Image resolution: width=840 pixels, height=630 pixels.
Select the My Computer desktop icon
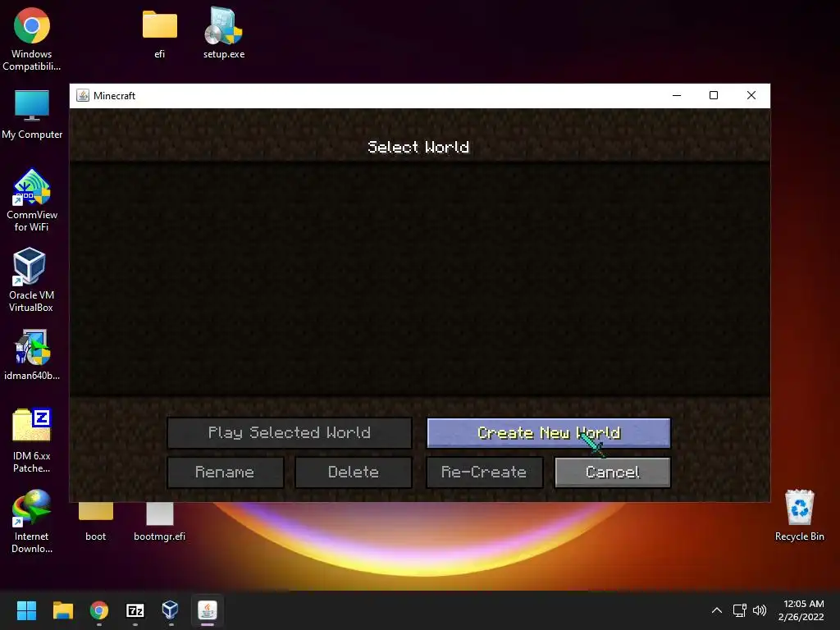32,114
